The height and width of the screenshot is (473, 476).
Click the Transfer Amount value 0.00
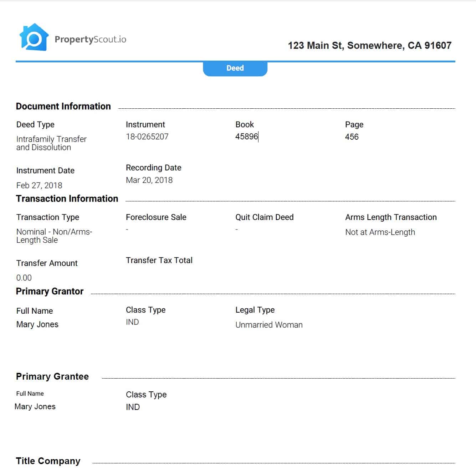point(24,278)
